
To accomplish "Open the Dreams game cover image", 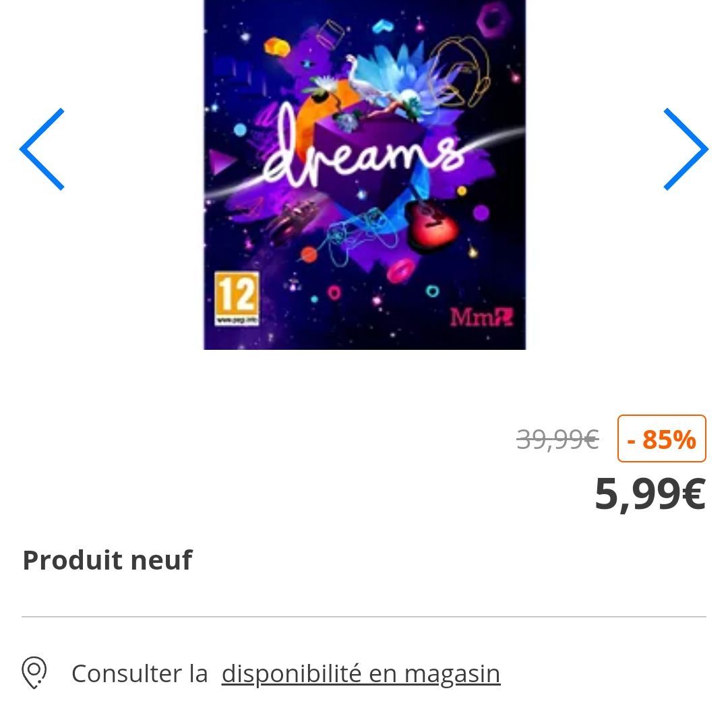I will (x=365, y=175).
